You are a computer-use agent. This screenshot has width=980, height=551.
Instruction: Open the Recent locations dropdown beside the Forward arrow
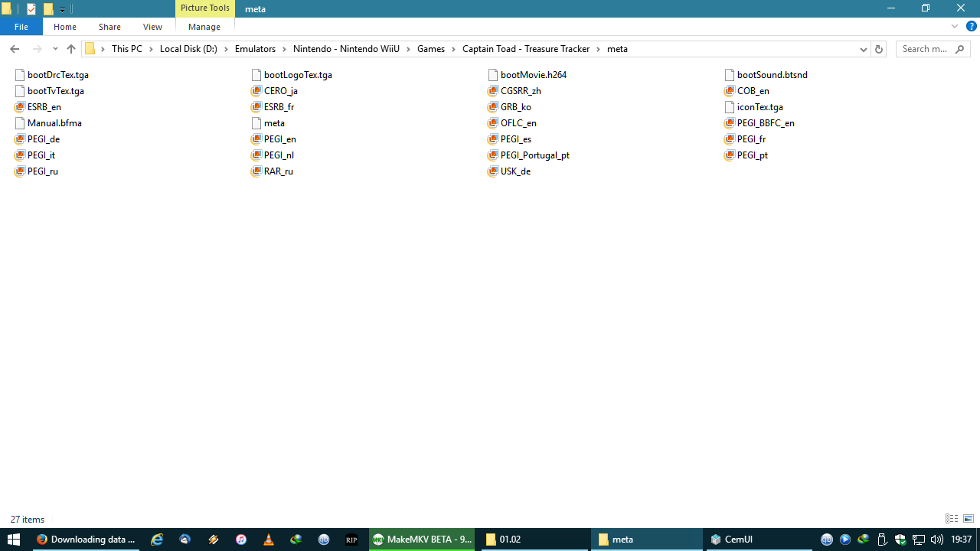(x=55, y=49)
